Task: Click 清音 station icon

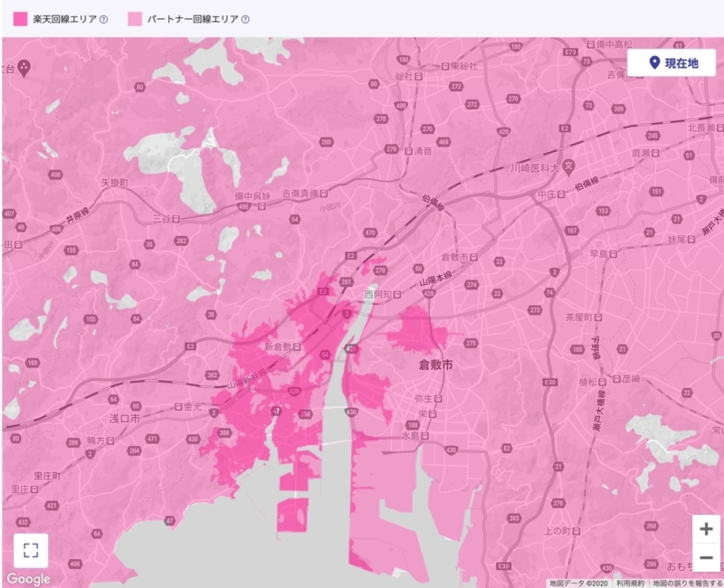Action: coord(409,151)
